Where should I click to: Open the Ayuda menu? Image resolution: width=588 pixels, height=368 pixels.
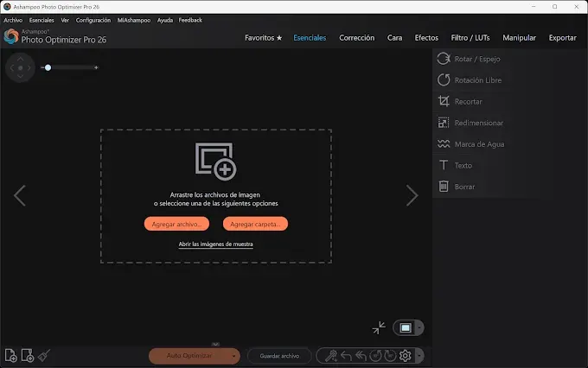[165, 20]
